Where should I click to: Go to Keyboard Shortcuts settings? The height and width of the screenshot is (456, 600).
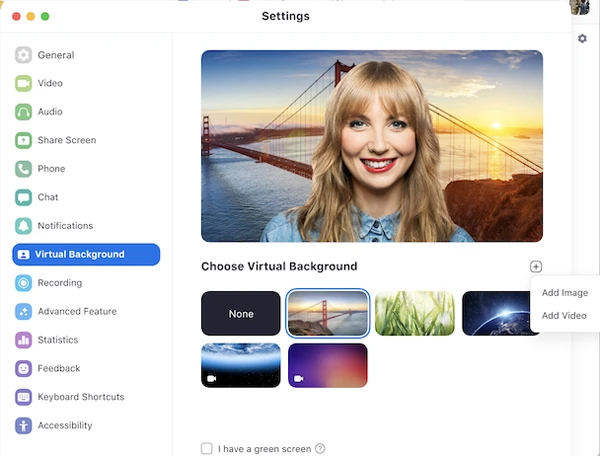coord(80,397)
